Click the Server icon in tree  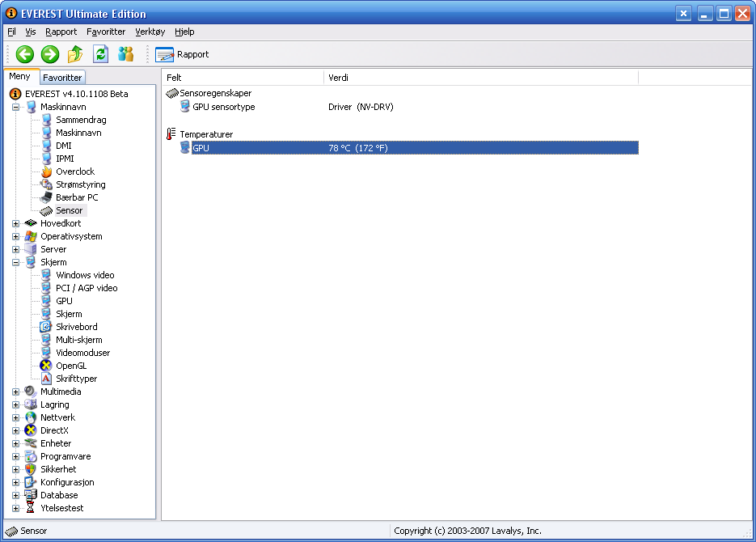coord(31,249)
